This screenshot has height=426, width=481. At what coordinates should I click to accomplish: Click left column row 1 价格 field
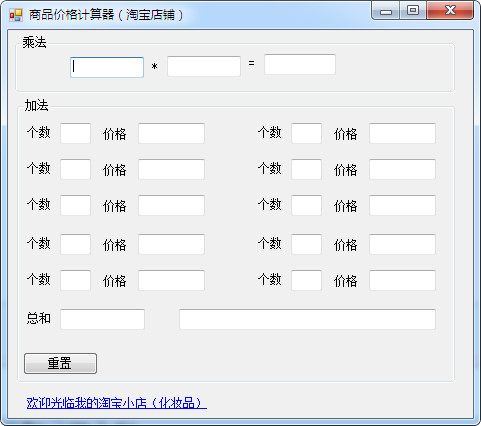point(171,133)
